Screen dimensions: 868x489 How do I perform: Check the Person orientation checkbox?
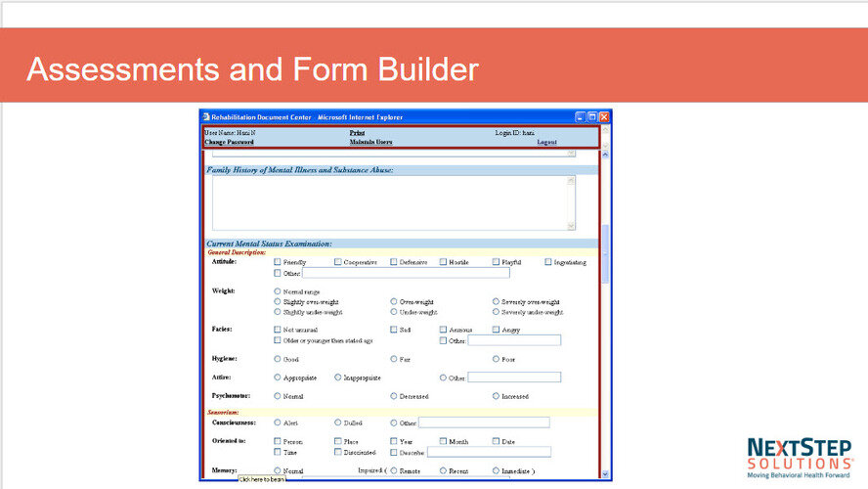[278, 441]
